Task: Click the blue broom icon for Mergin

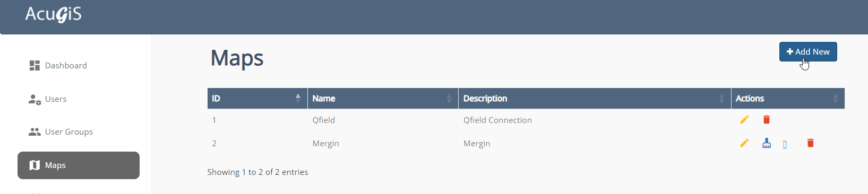Action: point(767,143)
